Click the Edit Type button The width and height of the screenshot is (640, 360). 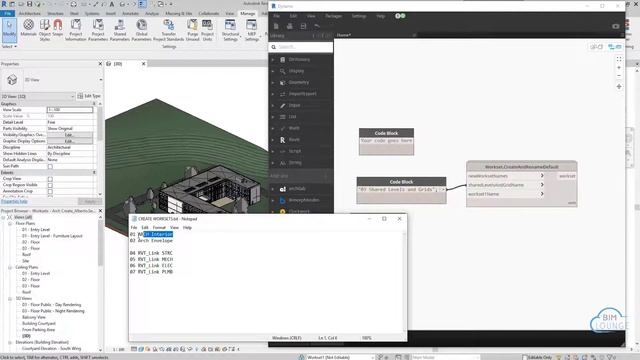pos(89,96)
